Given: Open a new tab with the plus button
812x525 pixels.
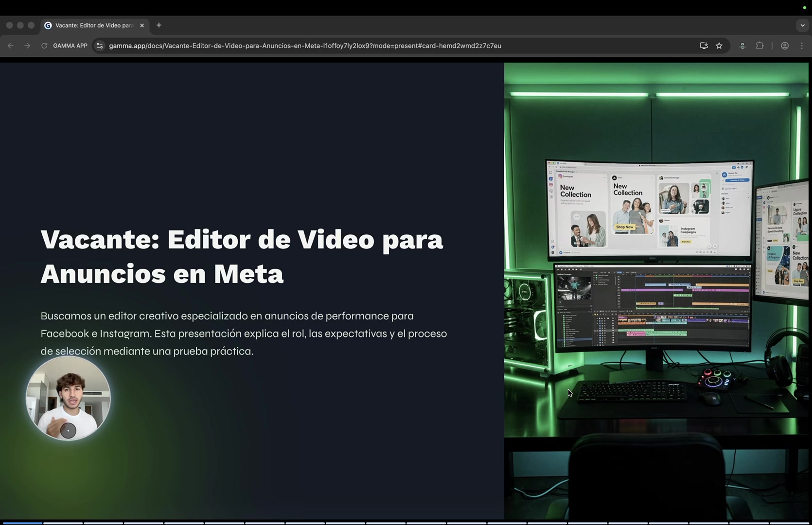Looking at the screenshot, I should pyautogui.click(x=159, y=25).
